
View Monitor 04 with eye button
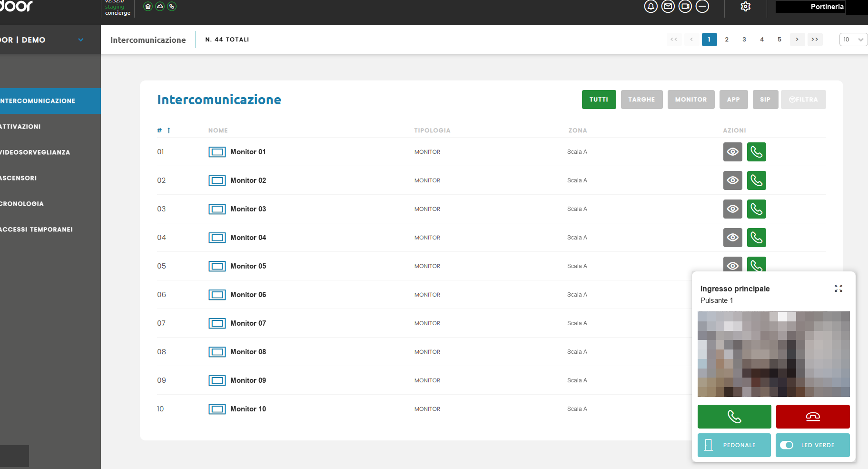click(x=733, y=238)
